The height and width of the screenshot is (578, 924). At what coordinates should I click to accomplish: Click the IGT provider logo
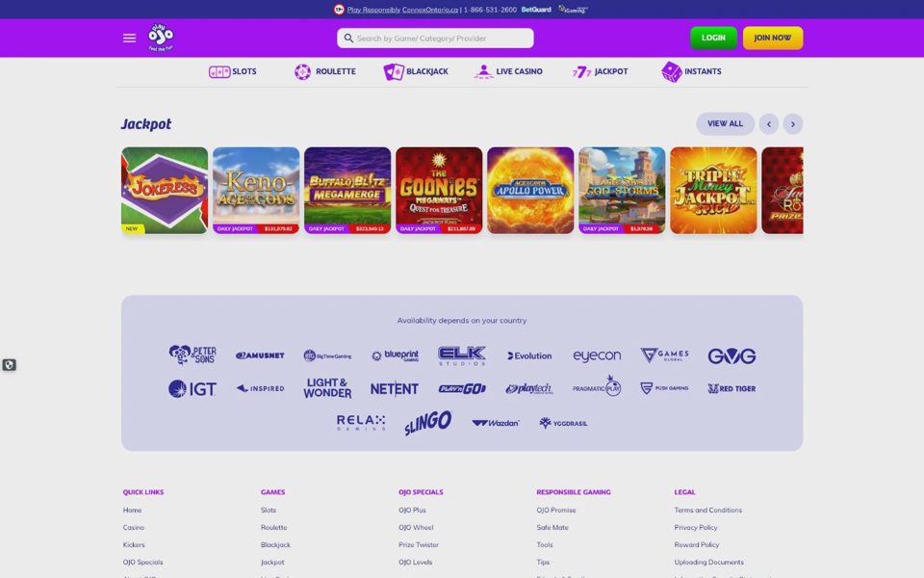click(192, 388)
